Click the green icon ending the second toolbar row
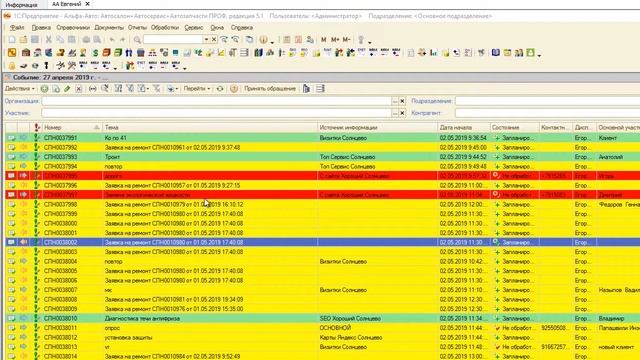The width and height of the screenshot is (640, 360). pyautogui.click(x=530, y=53)
